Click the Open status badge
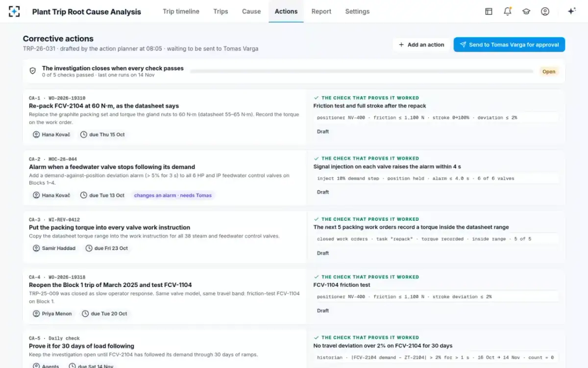588x368 pixels. (x=549, y=72)
